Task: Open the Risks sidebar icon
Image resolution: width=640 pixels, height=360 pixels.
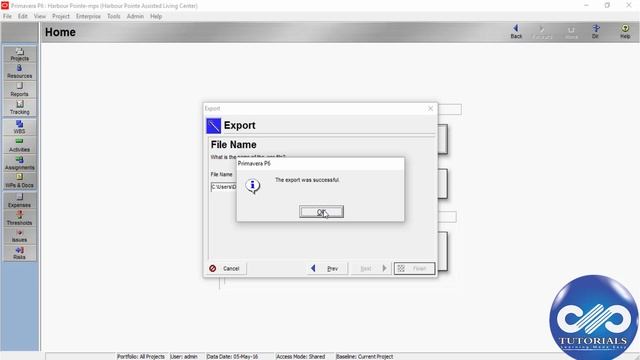Action: (19, 253)
